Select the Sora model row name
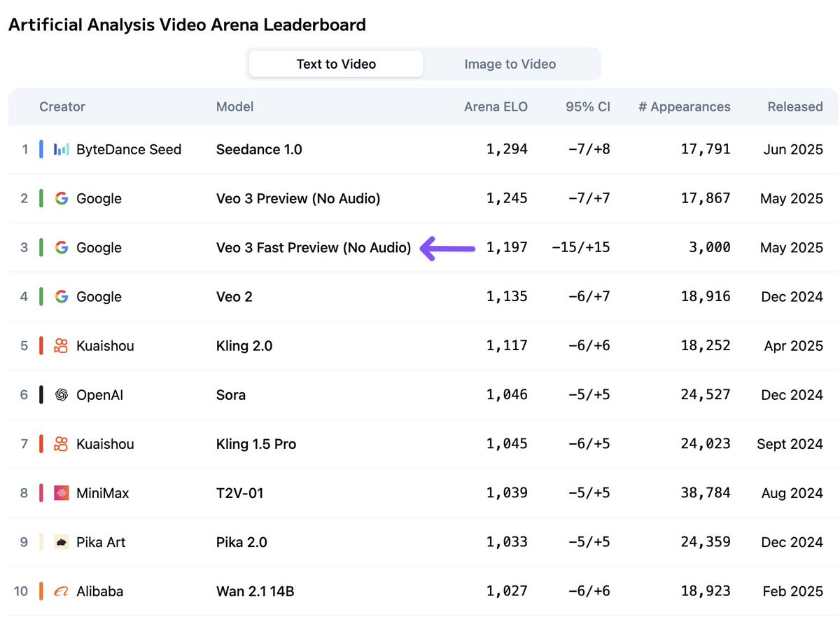Viewport: 840px width, 617px height. 231,395
